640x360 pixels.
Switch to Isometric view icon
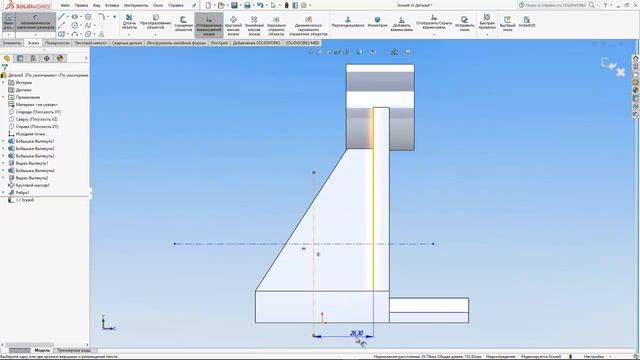coord(377,22)
